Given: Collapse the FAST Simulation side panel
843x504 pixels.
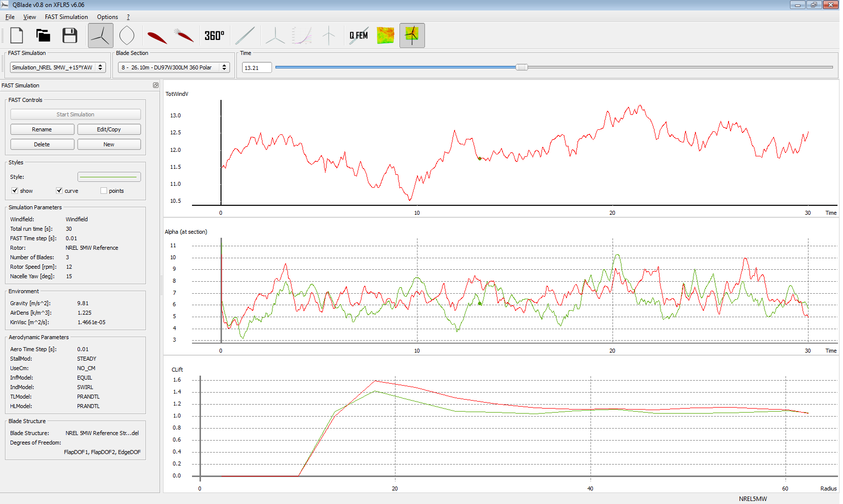Looking at the screenshot, I should coord(155,85).
